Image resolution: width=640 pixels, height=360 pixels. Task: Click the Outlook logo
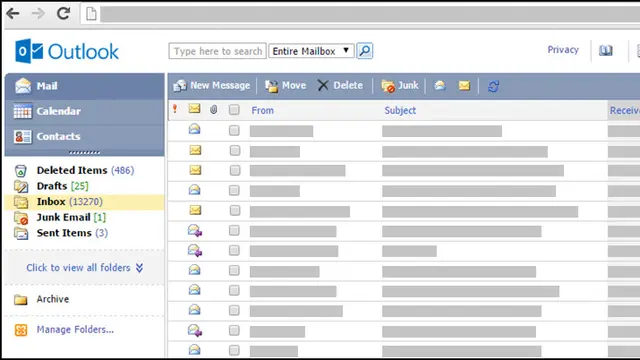coord(67,51)
